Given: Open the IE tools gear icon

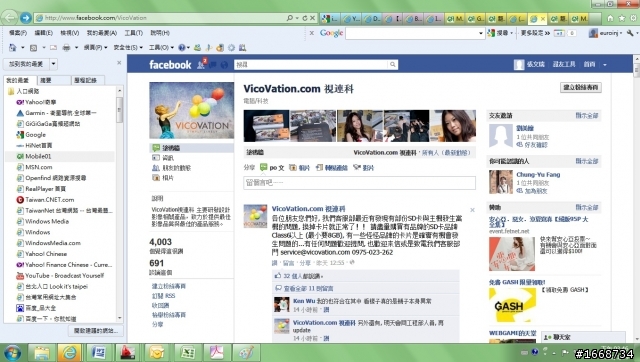Looking at the screenshot, I should pos(633,18).
